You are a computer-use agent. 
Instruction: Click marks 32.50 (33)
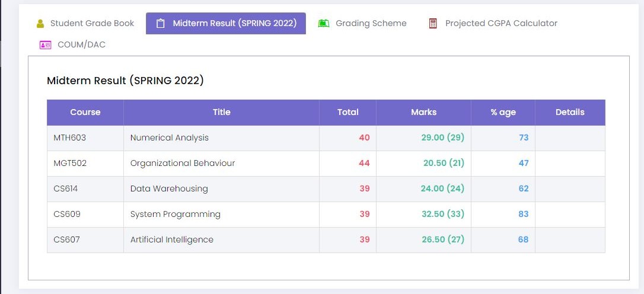tap(443, 215)
